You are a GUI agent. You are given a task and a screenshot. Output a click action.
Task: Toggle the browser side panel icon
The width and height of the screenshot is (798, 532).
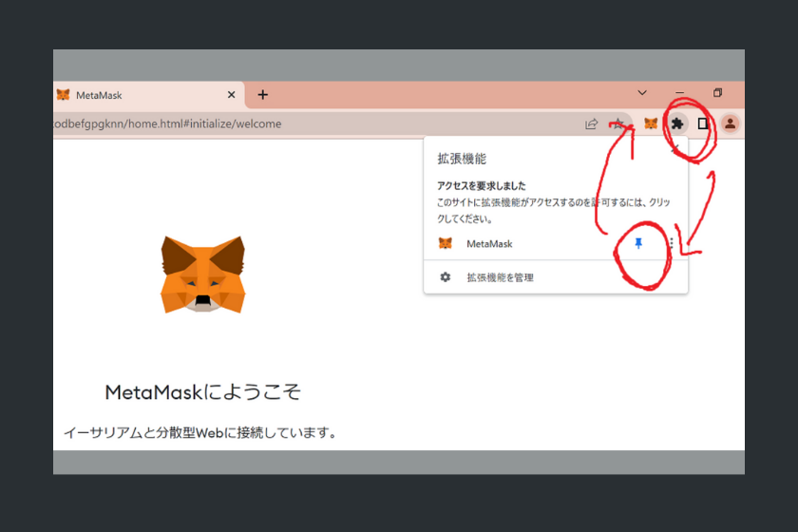[703, 123]
